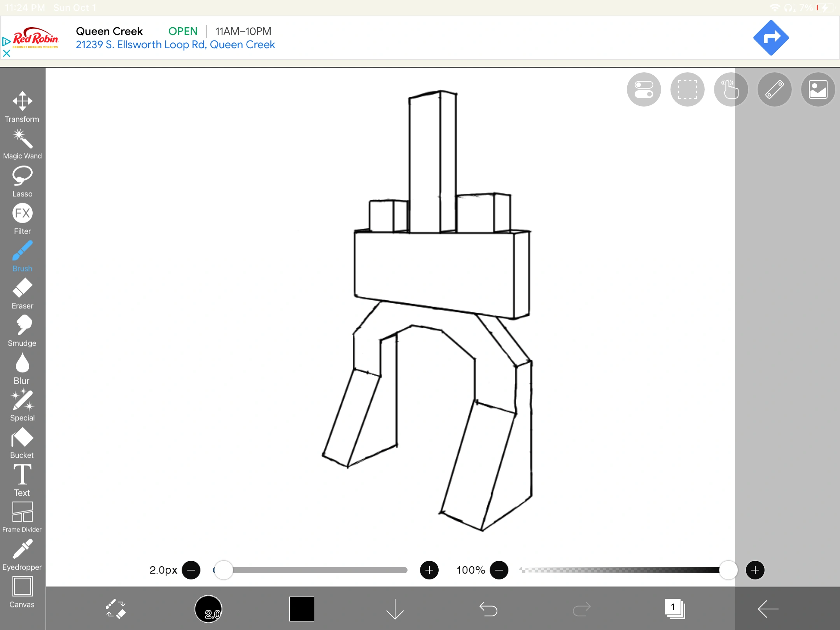840x630 pixels.
Task: Open the layers panel showing 1 layer
Action: tap(675, 609)
